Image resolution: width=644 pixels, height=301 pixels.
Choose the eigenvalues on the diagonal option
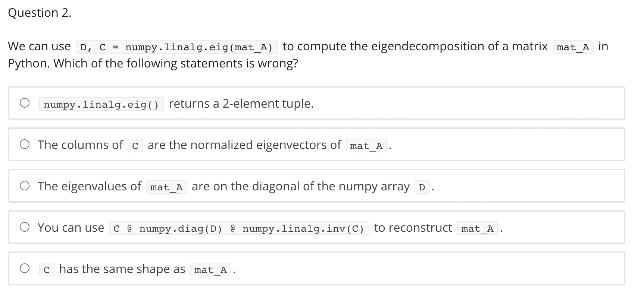click(x=24, y=185)
